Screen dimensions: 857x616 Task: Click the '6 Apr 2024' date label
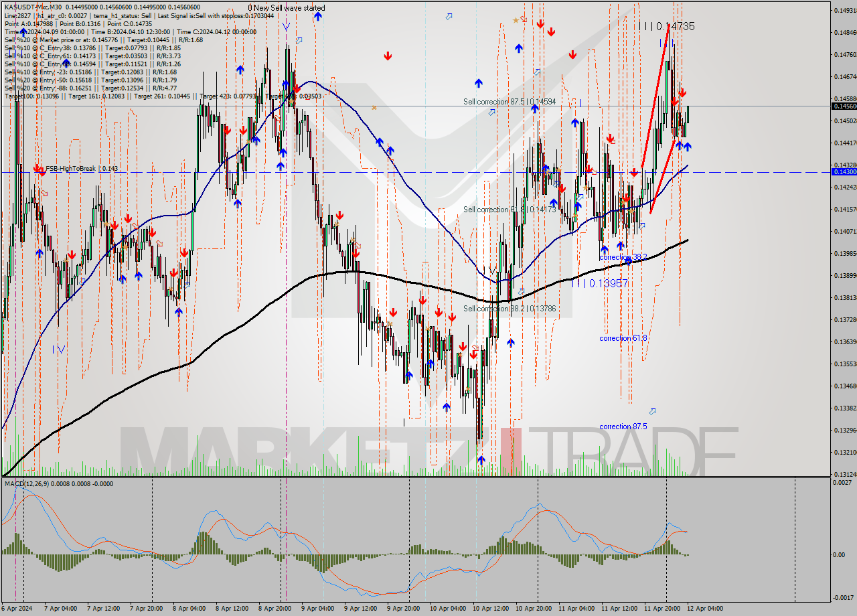[x=15, y=609]
